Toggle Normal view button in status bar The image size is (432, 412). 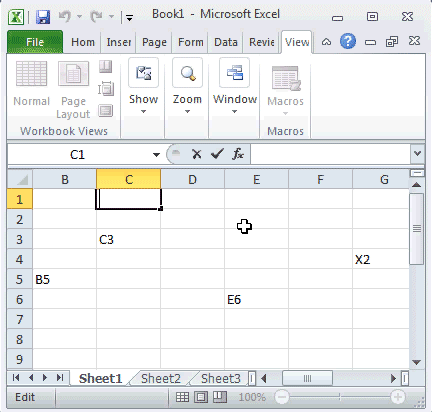pyautogui.click(x=182, y=397)
